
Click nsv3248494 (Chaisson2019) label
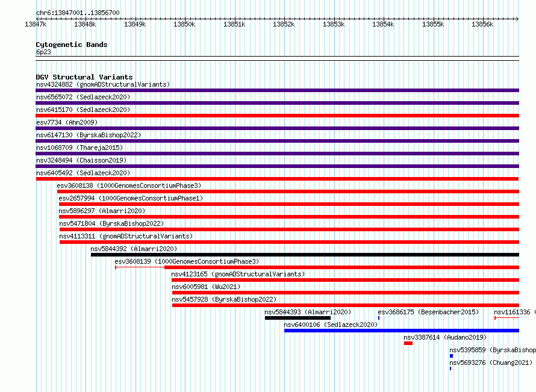coord(81,160)
